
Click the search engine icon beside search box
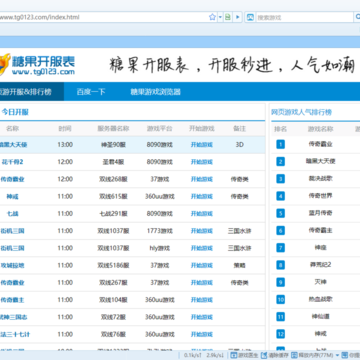(x=250, y=17)
